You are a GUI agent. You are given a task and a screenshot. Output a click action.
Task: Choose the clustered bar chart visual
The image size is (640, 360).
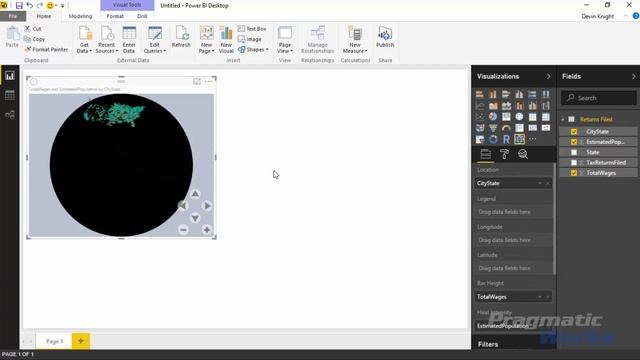(506, 95)
